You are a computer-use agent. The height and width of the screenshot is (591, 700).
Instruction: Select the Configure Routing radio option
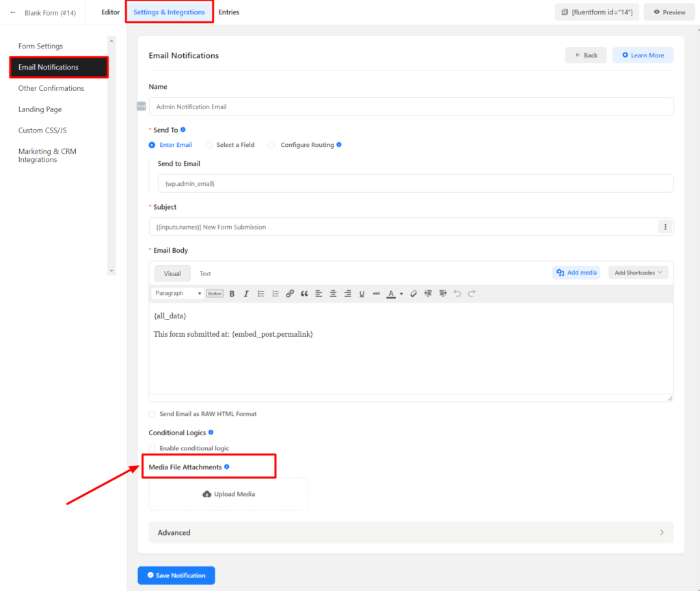click(271, 145)
